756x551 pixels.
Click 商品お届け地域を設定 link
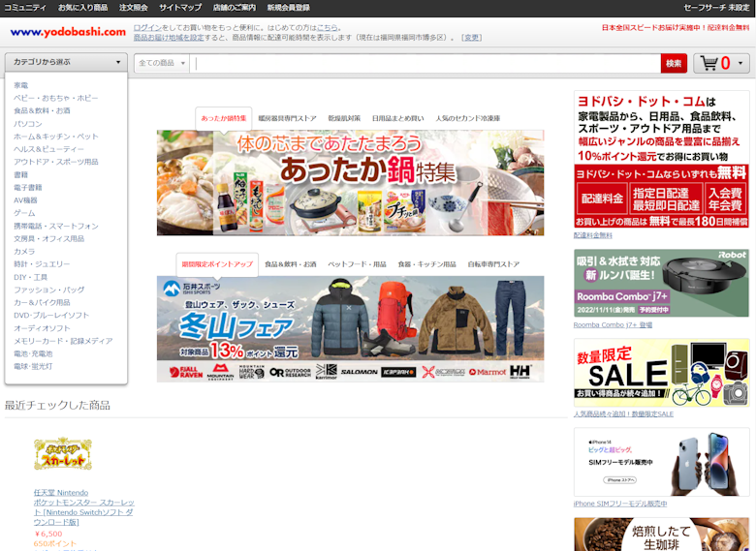[x=169, y=38]
